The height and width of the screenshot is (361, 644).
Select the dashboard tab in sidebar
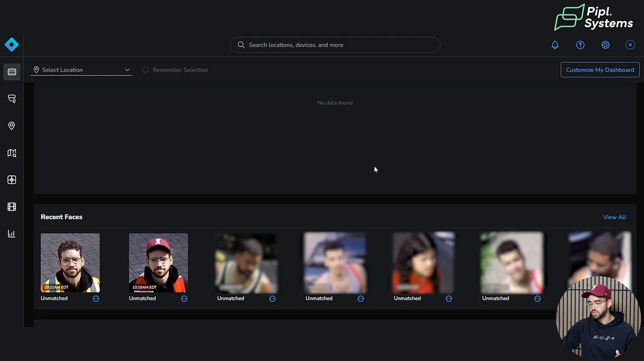click(11, 72)
